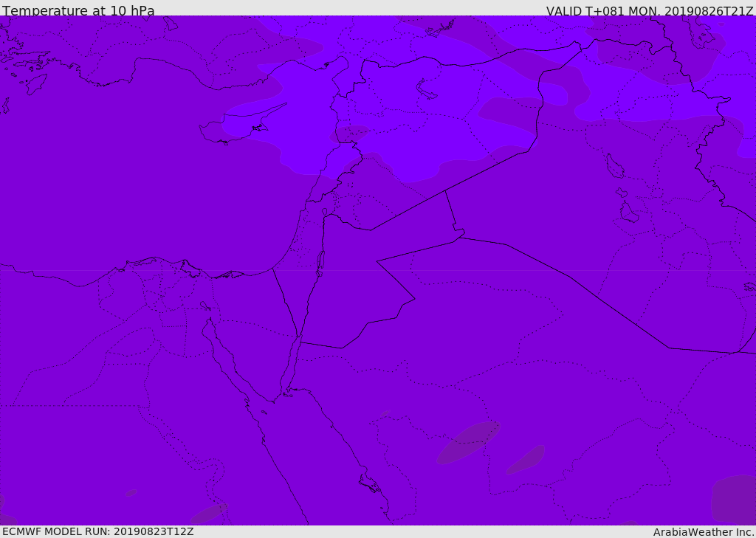Screen dimensions: 756x538
Task: Click the 'ECMWF MODEL RUN: 20190823T12Z' text
Action: pyautogui.click(x=98, y=531)
